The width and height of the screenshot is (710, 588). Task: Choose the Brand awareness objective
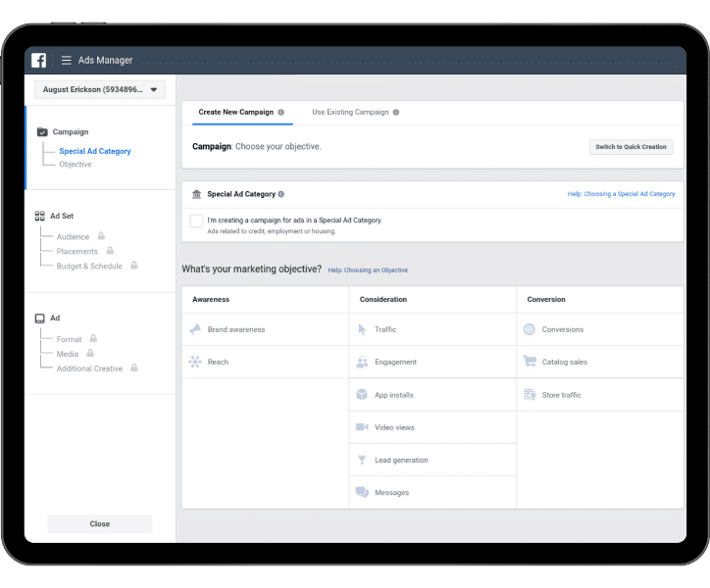[266, 329]
